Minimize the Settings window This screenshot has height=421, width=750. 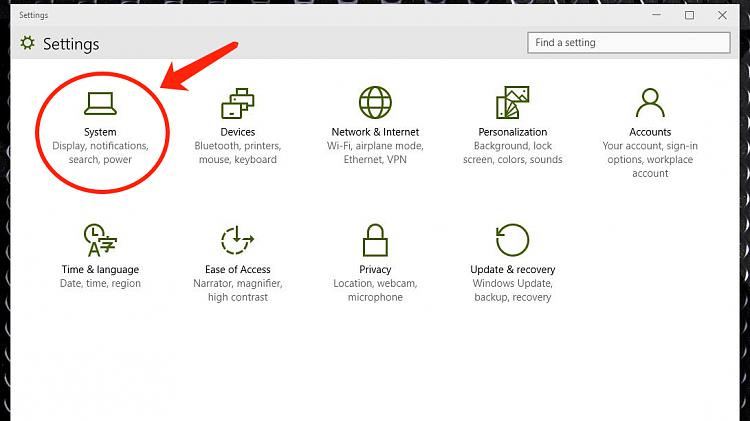[656, 15]
